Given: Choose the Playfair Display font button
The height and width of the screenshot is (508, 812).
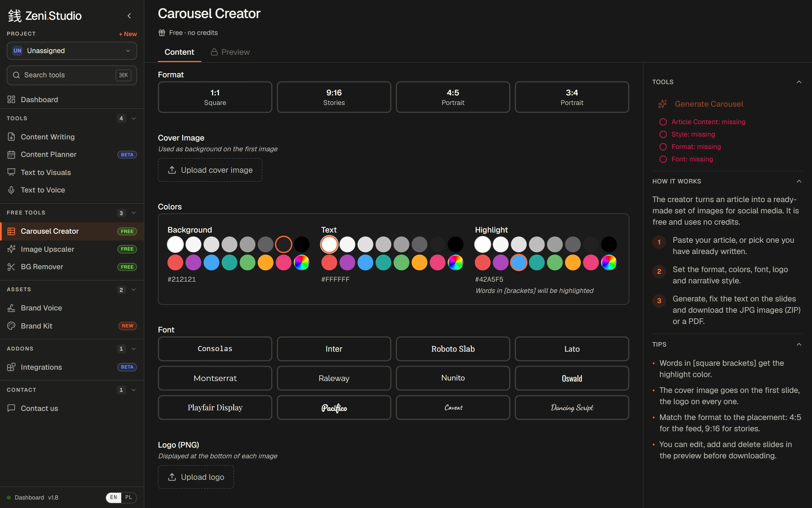Looking at the screenshot, I should [x=215, y=408].
